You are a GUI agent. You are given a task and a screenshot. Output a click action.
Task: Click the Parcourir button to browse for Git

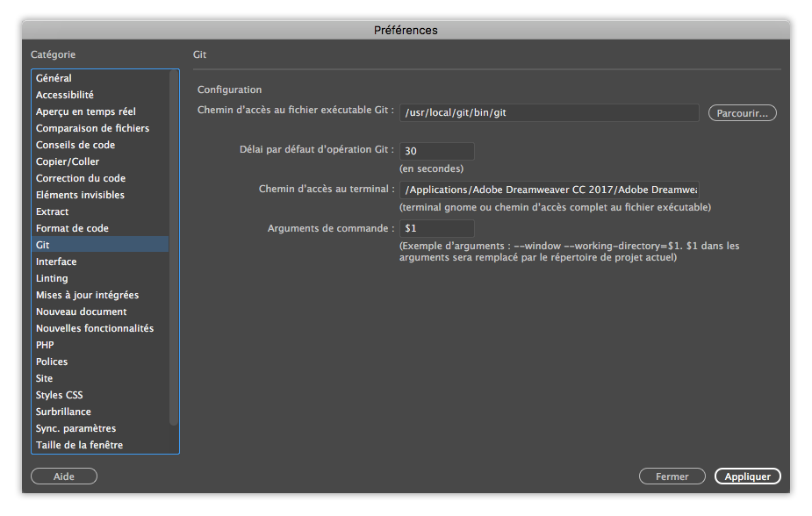click(742, 112)
